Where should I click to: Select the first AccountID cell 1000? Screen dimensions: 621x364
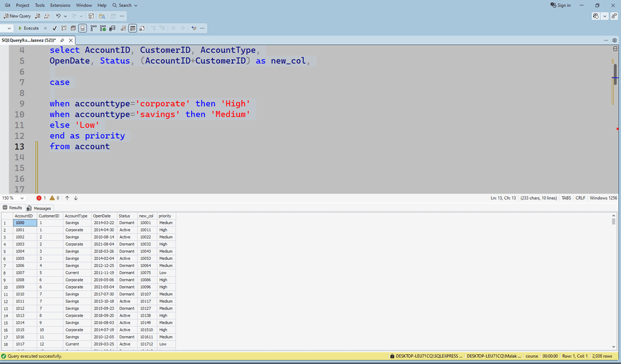(x=24, y=223)
